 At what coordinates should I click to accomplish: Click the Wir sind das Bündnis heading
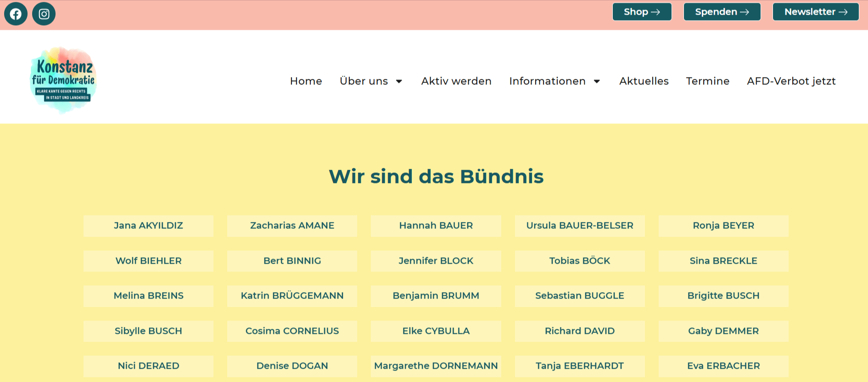[436, 177]
